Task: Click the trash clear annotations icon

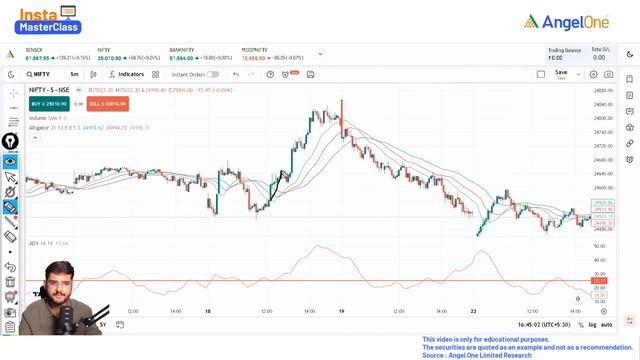Action: (10, 282)
